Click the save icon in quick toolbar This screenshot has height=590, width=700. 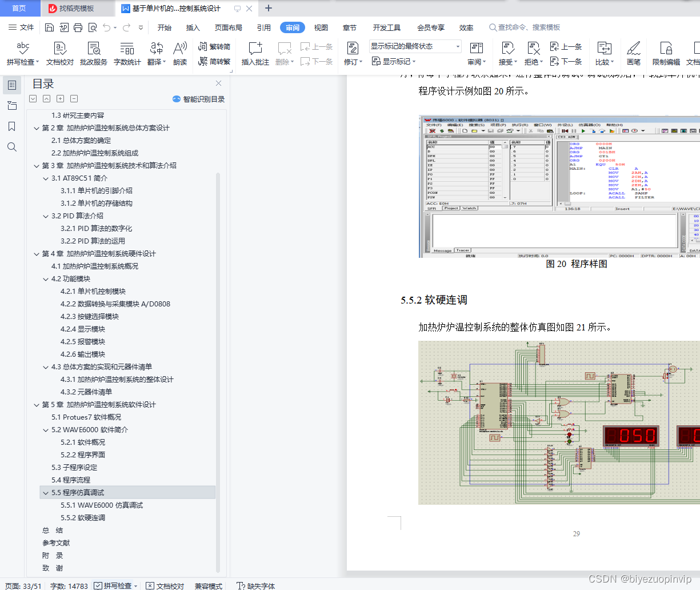49,27
